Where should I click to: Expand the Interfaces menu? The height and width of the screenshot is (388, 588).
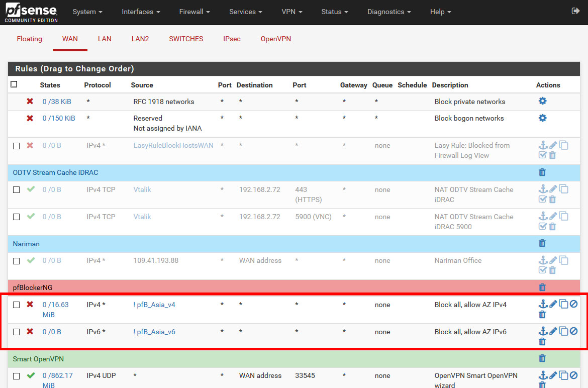[141, 12]
